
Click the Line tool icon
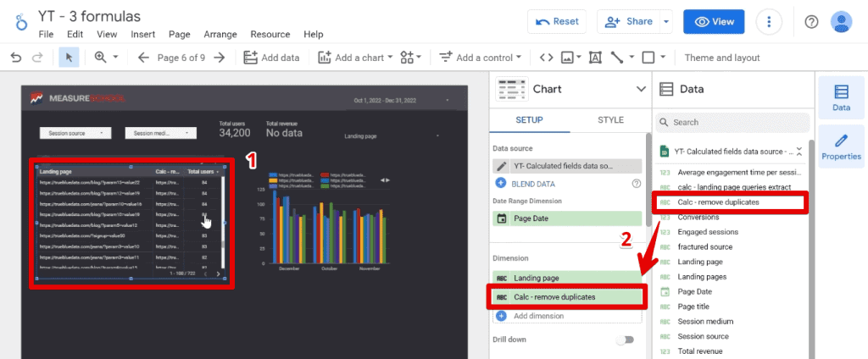(617, 58)
